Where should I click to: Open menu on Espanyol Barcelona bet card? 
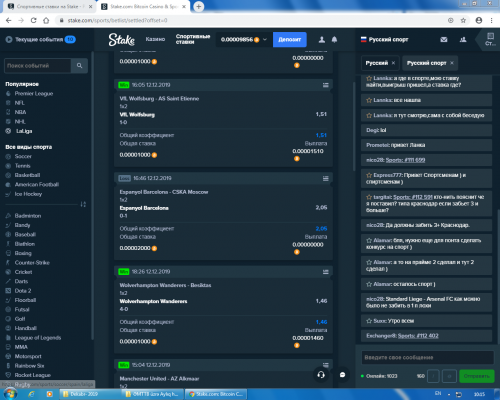click(326, 178)
